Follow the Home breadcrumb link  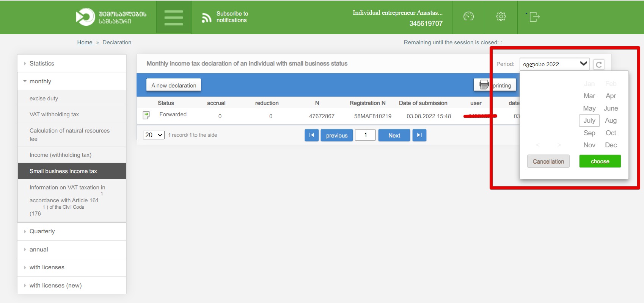point(85,42)
